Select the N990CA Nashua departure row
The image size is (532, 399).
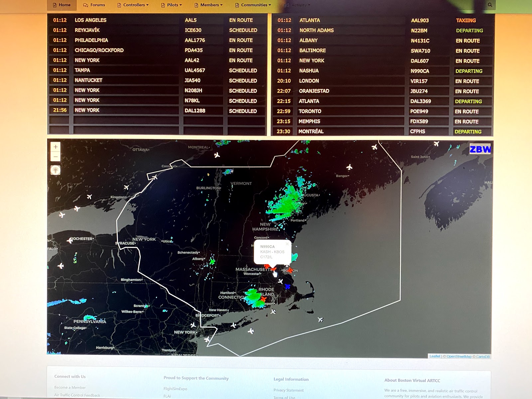[383, 71]
